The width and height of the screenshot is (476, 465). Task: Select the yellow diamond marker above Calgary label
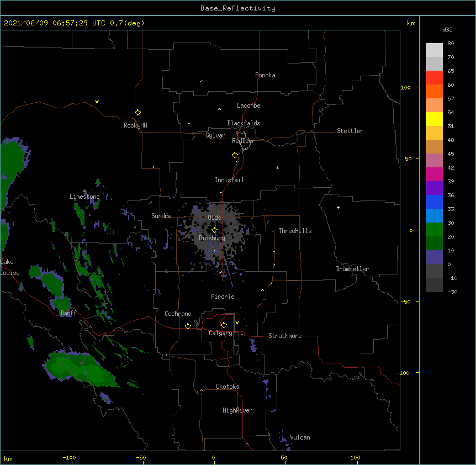click(224, 325)
